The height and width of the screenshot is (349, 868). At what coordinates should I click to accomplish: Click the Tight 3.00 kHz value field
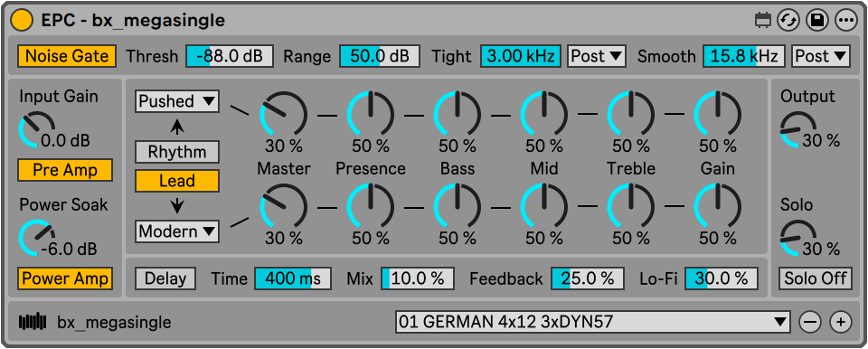521,56
